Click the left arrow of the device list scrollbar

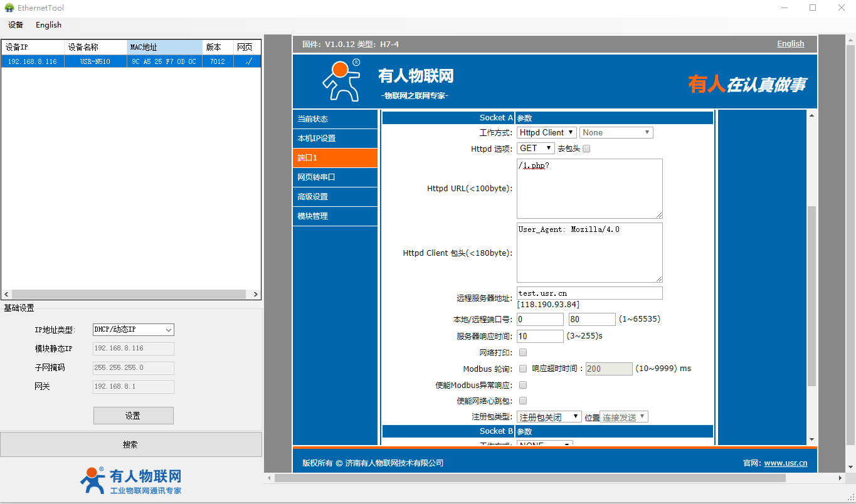[6, 295]
